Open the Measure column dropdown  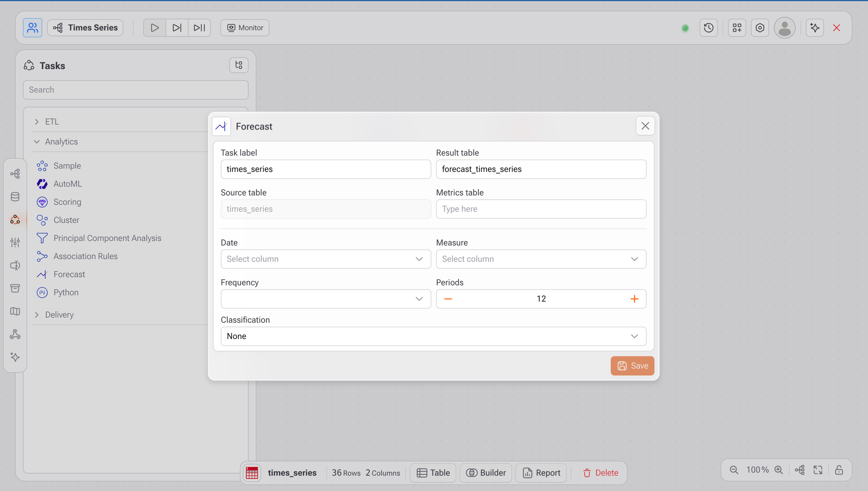(541, 259)
